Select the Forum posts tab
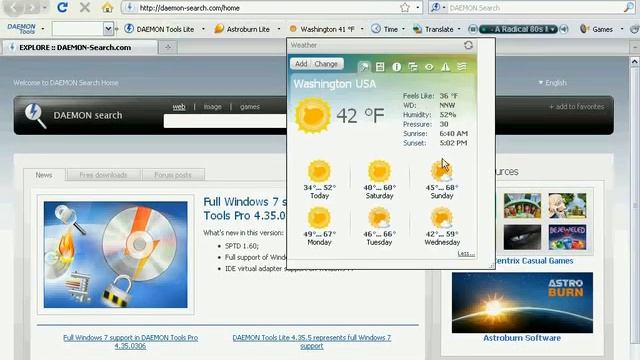The width and height of the screenshot is (640, 360). [x=173, y=175]
